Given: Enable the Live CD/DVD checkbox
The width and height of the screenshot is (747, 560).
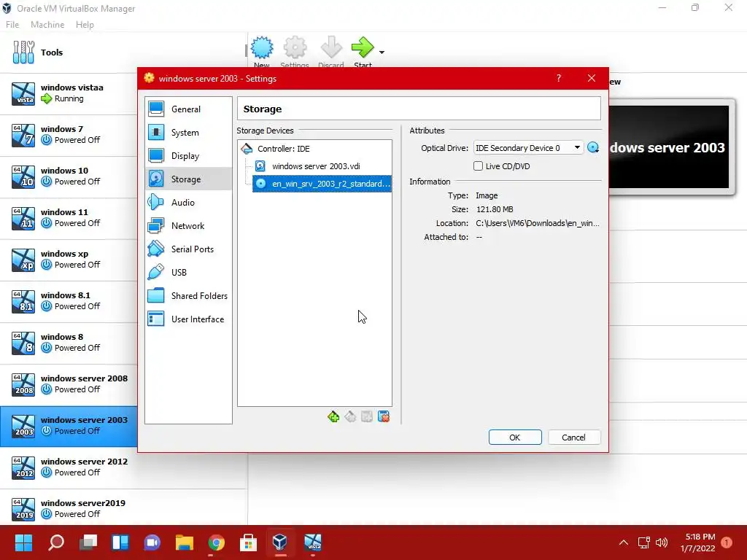Looking at the screenshot, I should (478, 166).
